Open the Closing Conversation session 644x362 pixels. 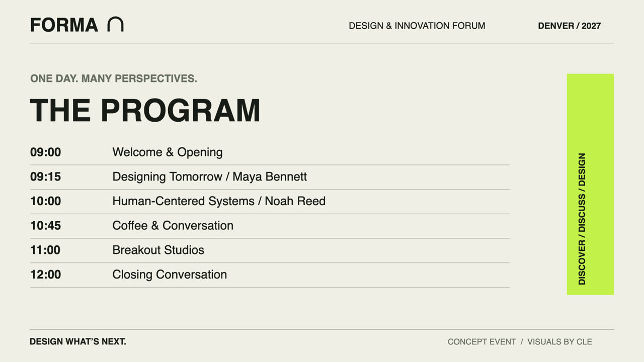[x=170, y=275]
